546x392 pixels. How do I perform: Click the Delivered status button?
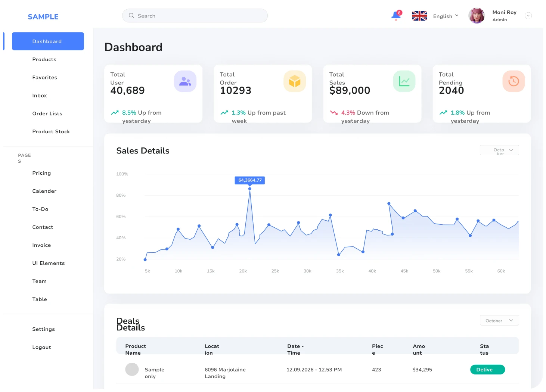point(487,369)
